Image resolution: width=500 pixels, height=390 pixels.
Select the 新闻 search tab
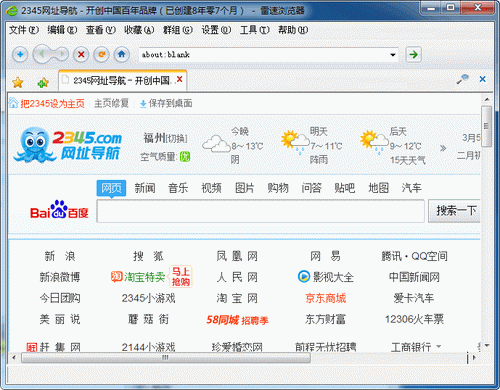click(145, 188)
